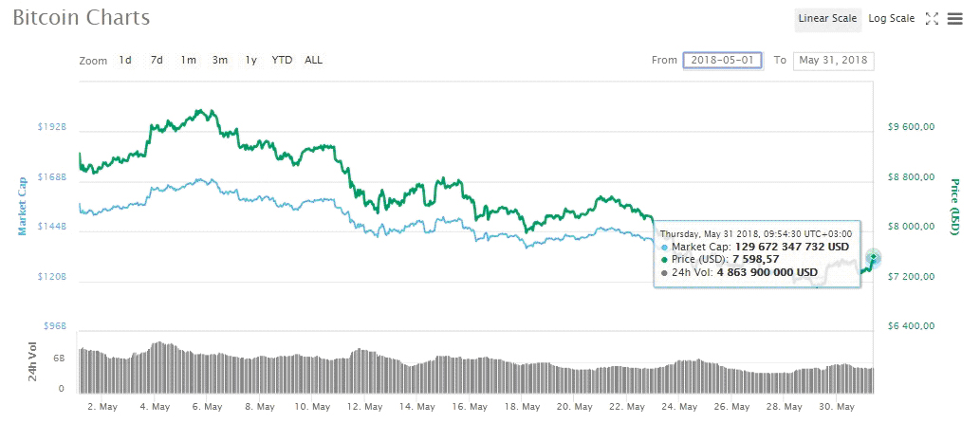Click the $8 800,00 price axis label
The image size is (980, 423).
[x=912, y=176]
